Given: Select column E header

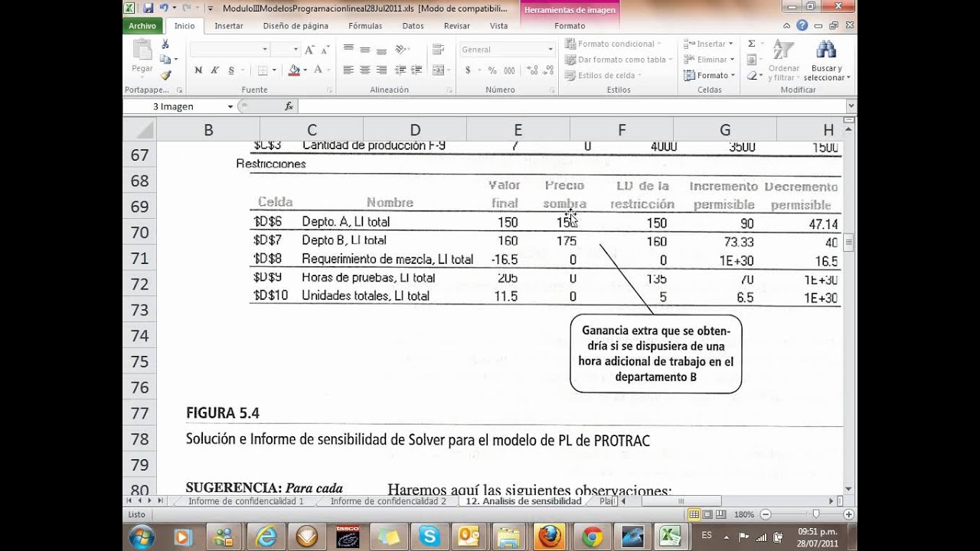Looking at the screenshot, I should click(x=518, y=130).
